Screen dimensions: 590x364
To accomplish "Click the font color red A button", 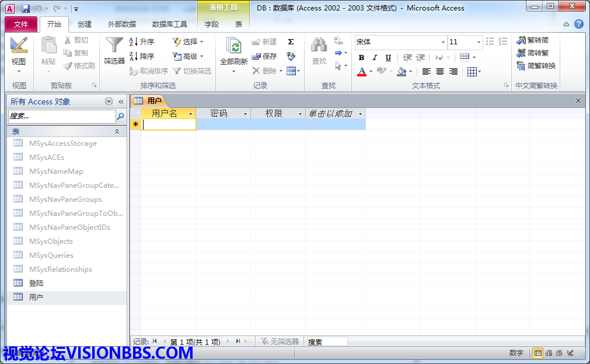I will coord(362,72).
